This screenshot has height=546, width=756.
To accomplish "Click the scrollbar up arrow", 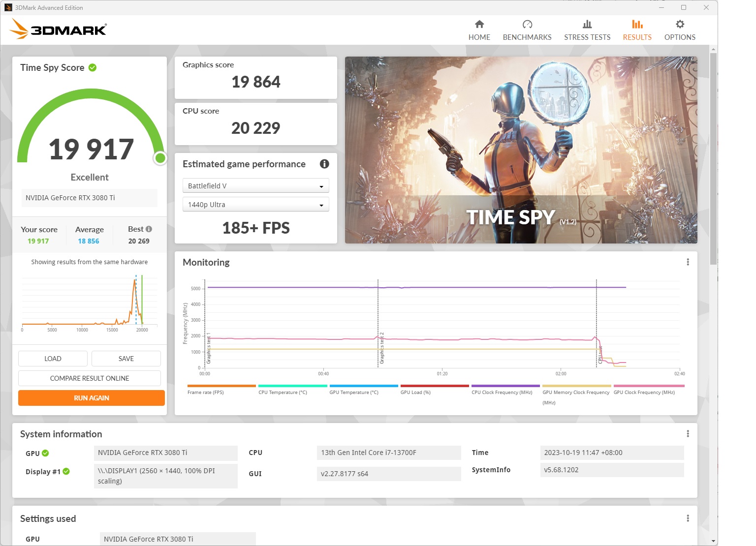I will pyautogui.click(x=713, y=49).
